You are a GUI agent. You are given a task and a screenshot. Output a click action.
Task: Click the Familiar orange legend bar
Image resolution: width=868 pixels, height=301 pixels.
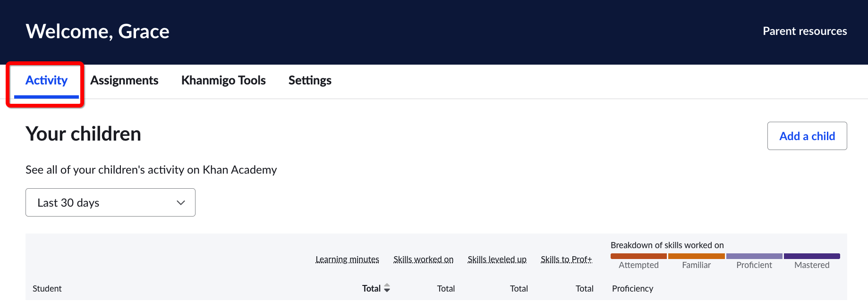coord(696,256)
